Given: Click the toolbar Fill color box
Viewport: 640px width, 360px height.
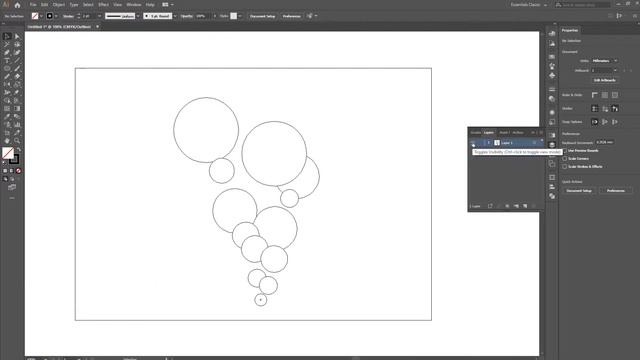Looking at the screenshot, I should coord(8,153).
